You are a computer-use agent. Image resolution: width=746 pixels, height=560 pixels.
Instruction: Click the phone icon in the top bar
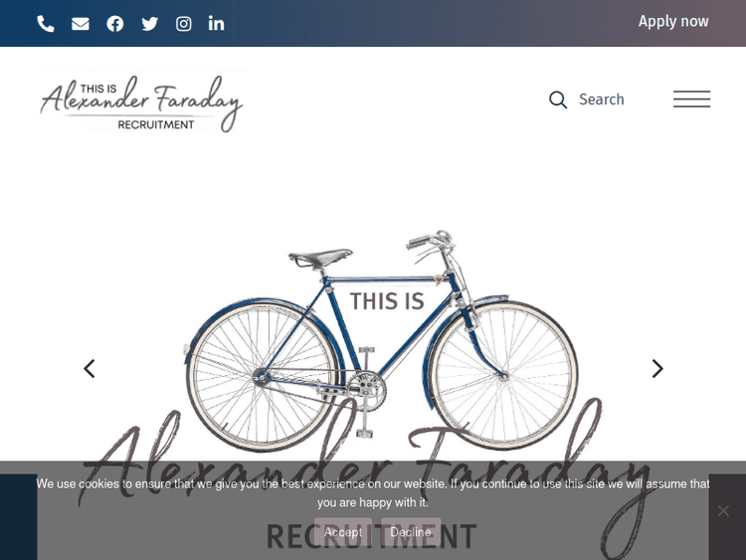[x=46, y=24]
